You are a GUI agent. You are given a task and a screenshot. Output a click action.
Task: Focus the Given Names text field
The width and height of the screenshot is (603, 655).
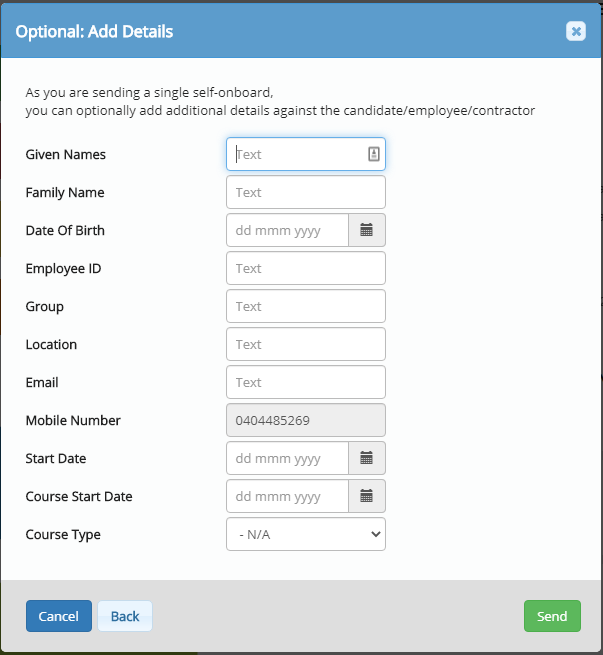[x=298, y=154]
